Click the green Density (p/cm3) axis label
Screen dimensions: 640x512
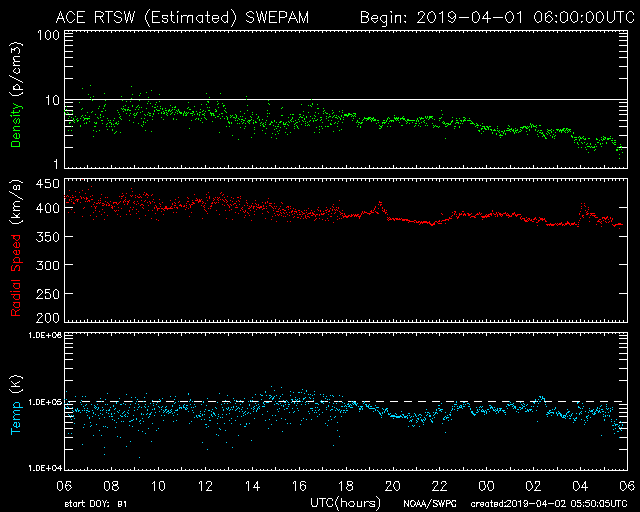click(x=17, y=99)
